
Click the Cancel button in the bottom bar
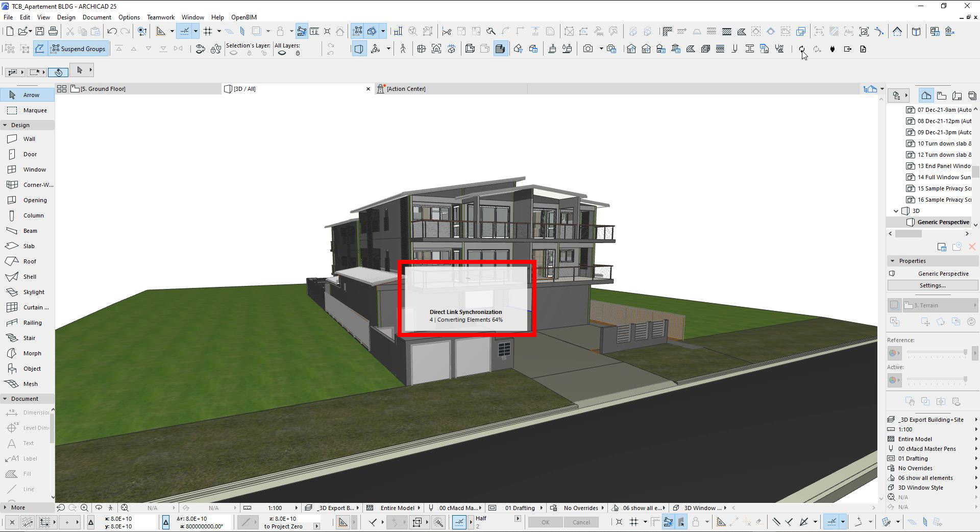581,522
